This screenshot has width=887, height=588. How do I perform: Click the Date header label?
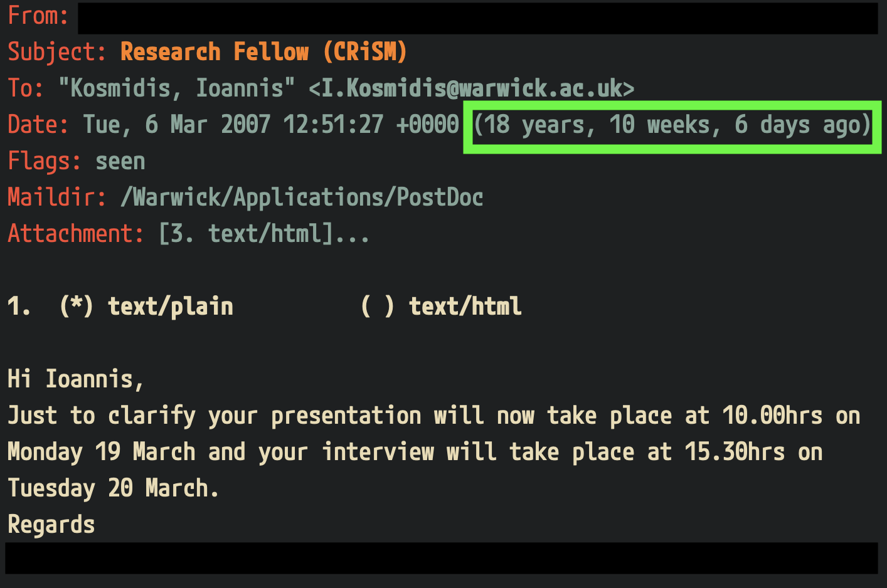click(x=38, y=125)
